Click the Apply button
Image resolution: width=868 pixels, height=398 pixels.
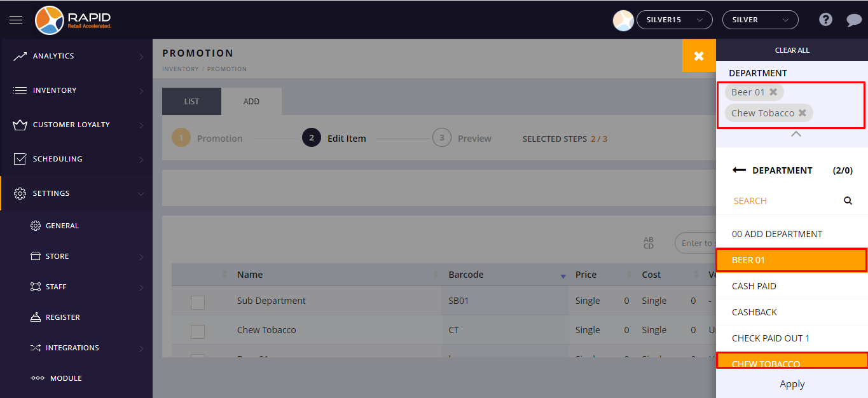(792, 384)
